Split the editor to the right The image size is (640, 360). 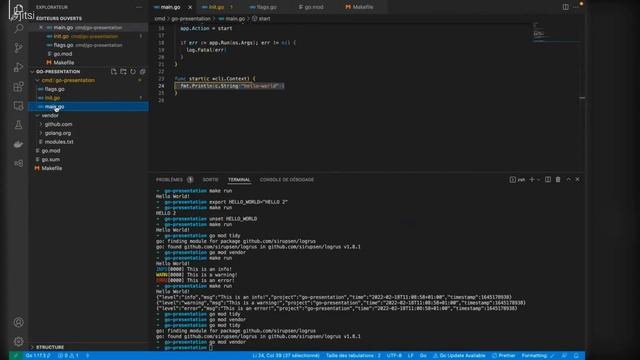[x=565, y=7]
